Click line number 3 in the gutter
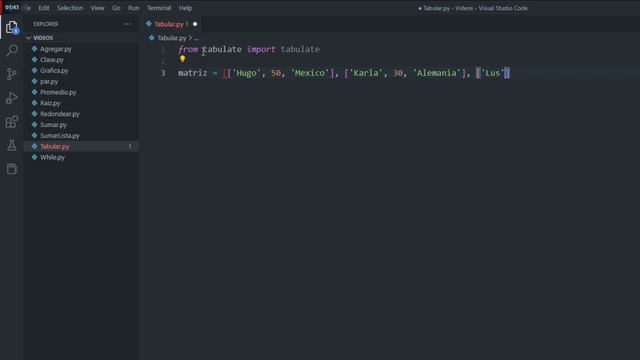Image resolution: width=640 pixels, height=360 pixels. (x=163, y=73)
